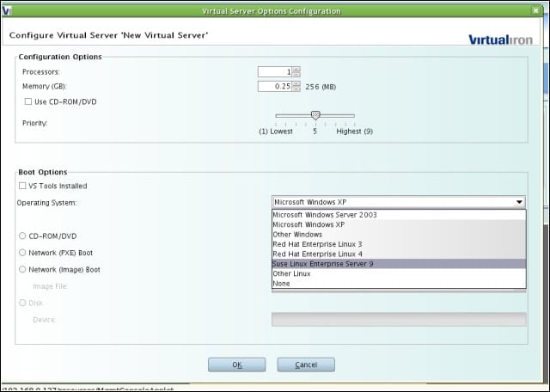Collapse the Operating System dropdown arrow
This screenshot has width=550, height=392.
[x=519, y=202]
